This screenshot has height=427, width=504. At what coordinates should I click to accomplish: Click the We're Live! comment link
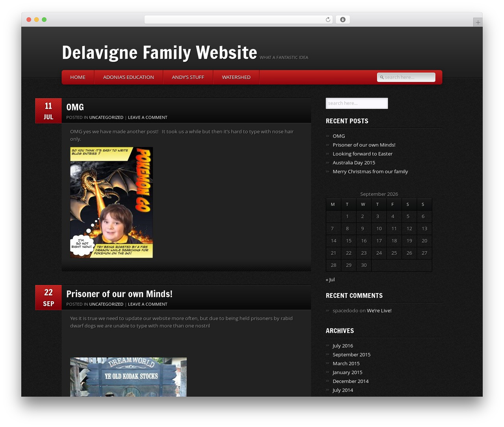(379, 310)
